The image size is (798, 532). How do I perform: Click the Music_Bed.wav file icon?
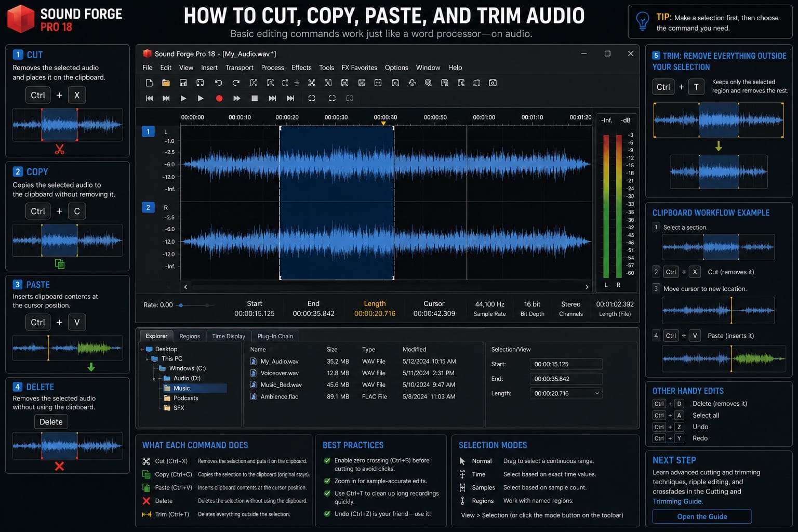coord(254,384)
